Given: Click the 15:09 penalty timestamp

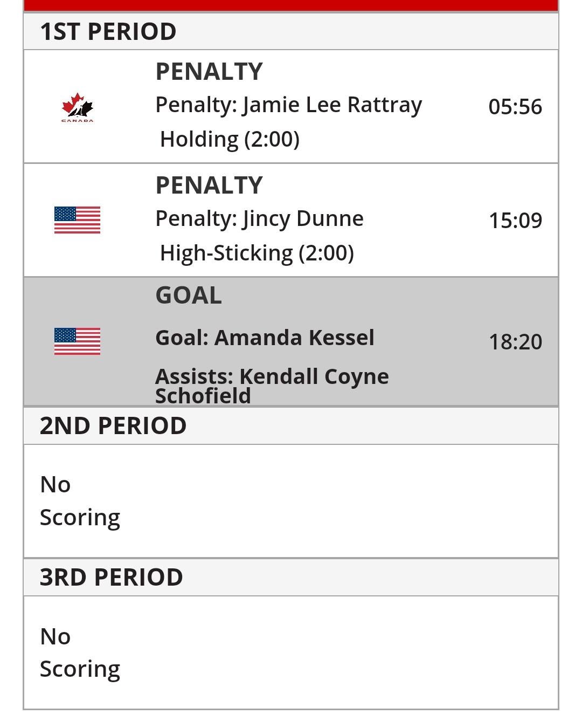Looking at the screenshot, I should [515, 221].
